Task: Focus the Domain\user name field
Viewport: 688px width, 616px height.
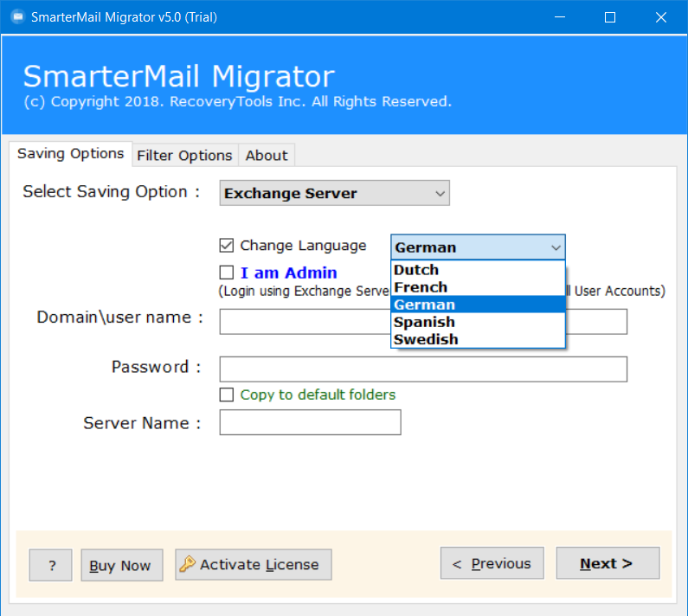Action: click(423, 322)
